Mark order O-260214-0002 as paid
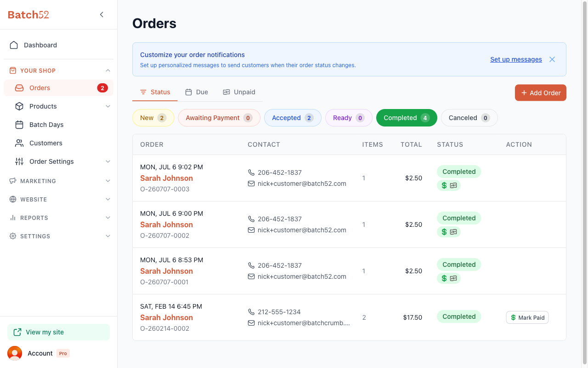588x368 pixels. pos(527,317)
